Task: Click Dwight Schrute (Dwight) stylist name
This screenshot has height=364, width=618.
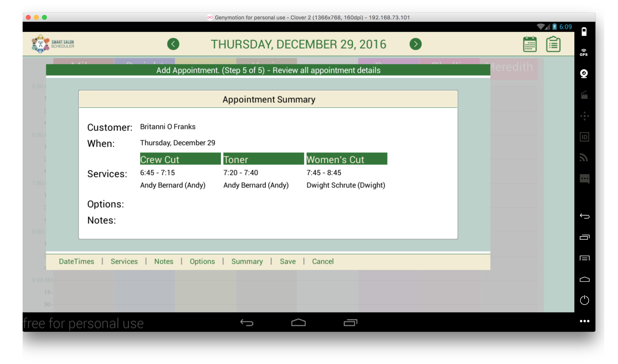Action: [346, 185]
